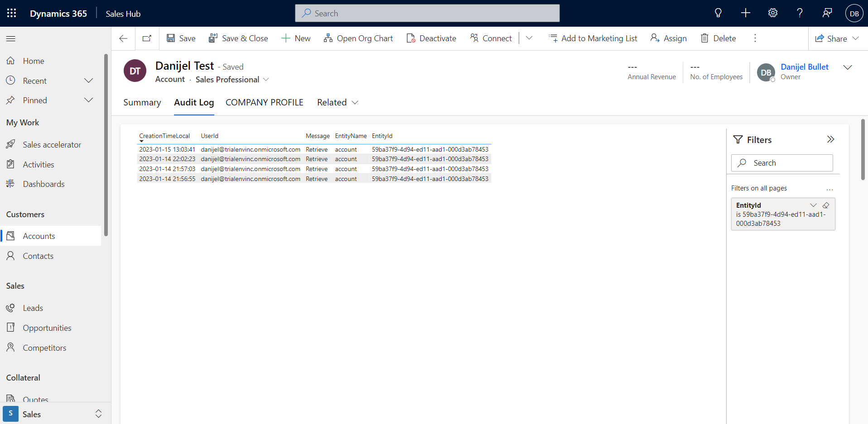The width and height of the screenshot is (868, 424).
Task: Select the row dated 2023-01-14 22:02:23
Action: pos(314,159)
